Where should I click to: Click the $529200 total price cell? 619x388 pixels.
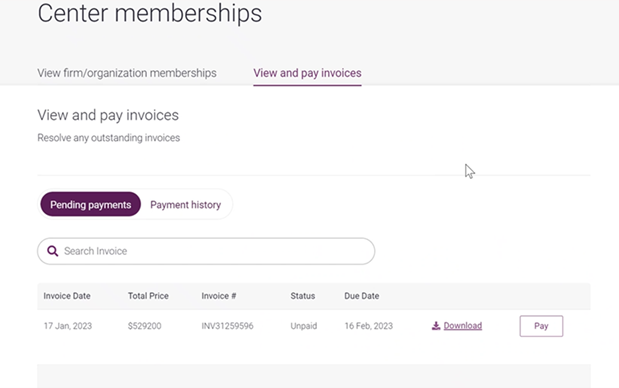(144, 326)
